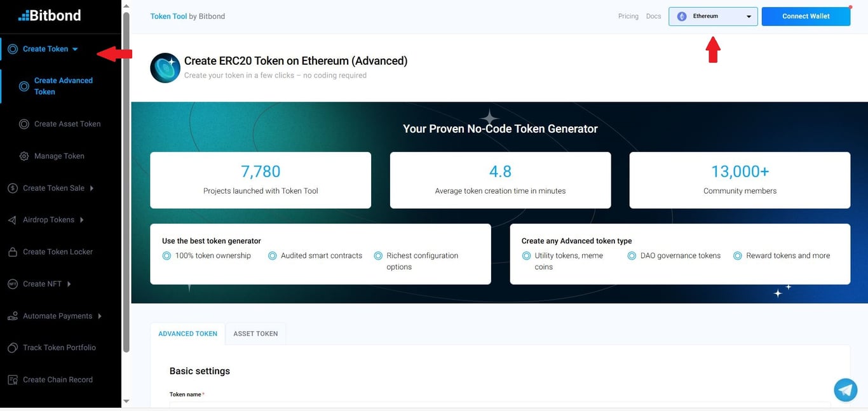Open the Ethereum network dropdown

[713, 17]
